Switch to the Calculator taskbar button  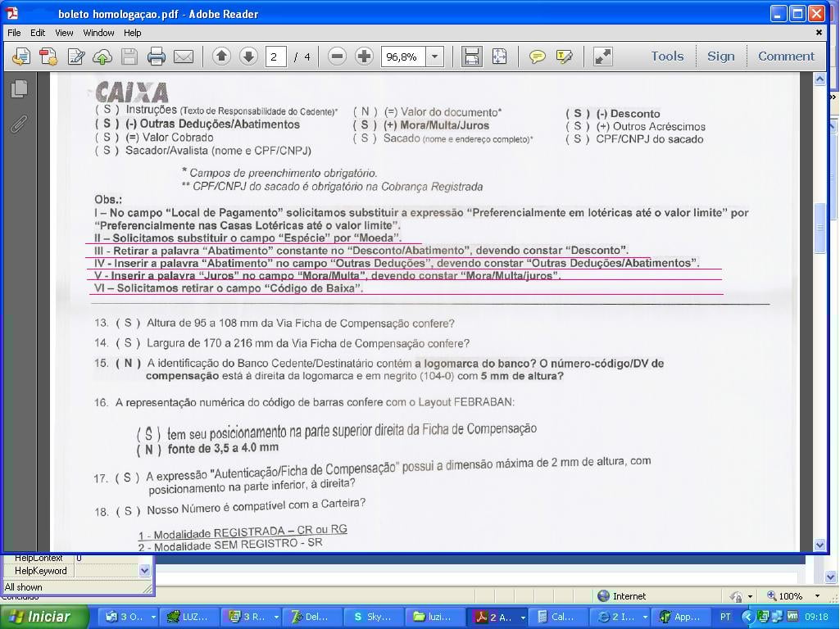[x=557, y=617]
